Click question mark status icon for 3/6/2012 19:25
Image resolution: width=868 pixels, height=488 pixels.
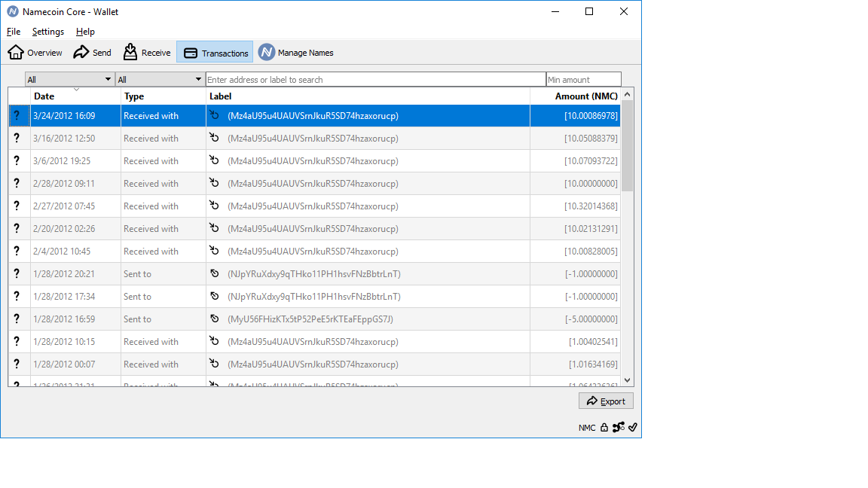[x=17, y=161]
